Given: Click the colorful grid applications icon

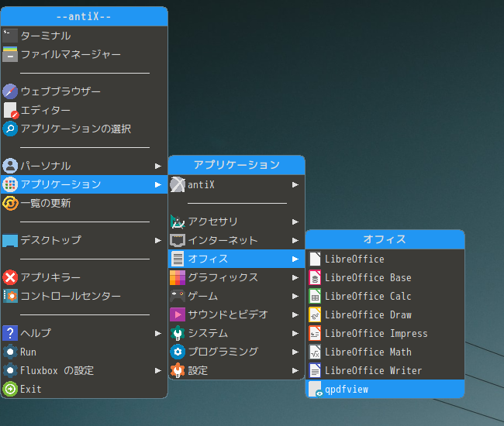Looking at the screenshot, I should click(x=10, y=184).
